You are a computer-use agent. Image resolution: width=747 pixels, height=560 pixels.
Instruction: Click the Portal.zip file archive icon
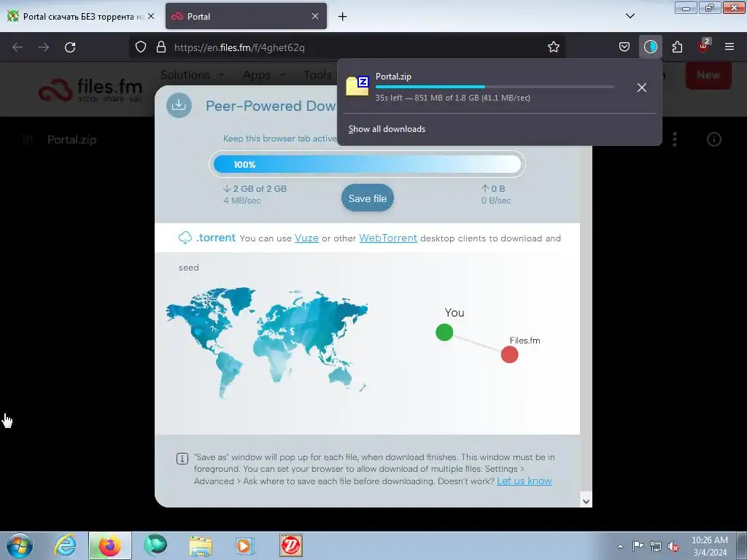pyautogui.click(x=357, y=86)
